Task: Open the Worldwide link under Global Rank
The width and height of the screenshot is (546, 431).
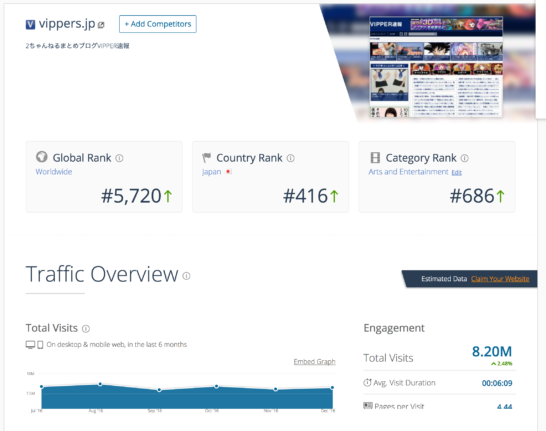Action: click(x=54, y=172)
